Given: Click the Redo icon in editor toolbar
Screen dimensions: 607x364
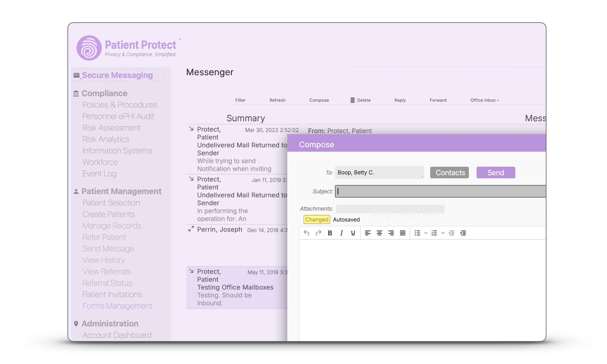Looking at the screenshot, I should point(318,233).
